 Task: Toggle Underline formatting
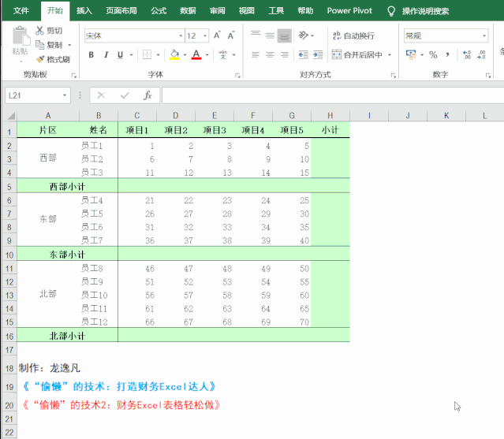click(x=120, y=55)
